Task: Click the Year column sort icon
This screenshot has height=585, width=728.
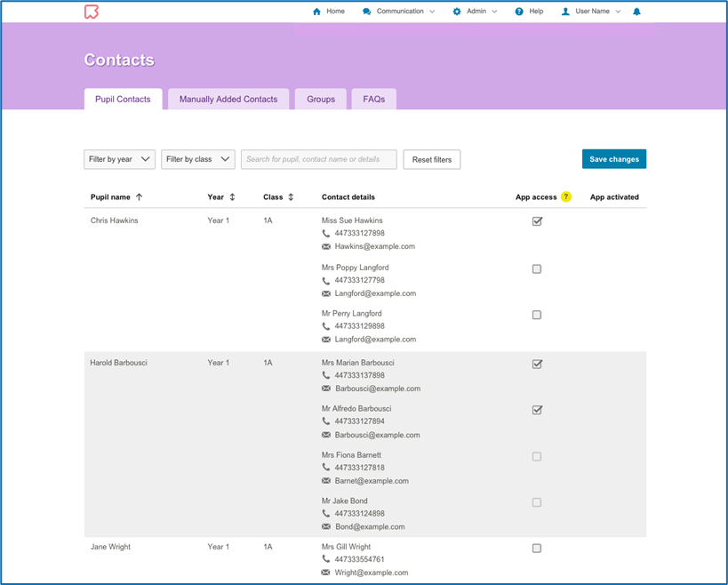Action: [233, 197]
